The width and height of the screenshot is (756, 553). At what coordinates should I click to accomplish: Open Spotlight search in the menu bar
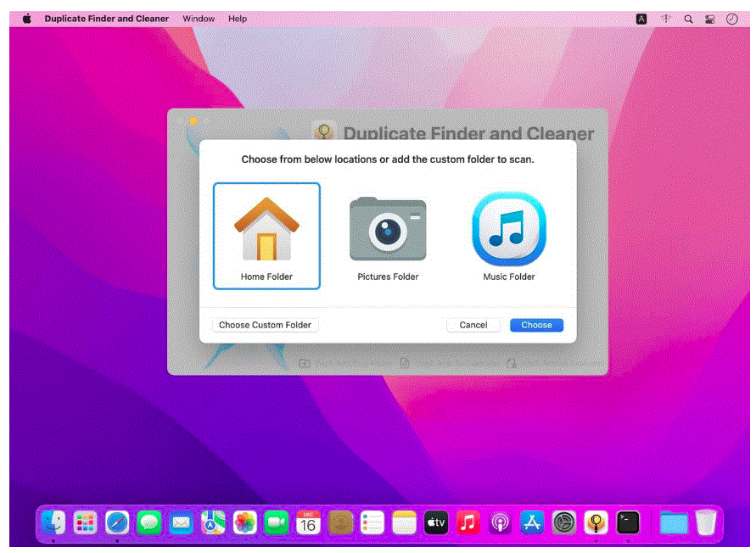pos(688,19)
